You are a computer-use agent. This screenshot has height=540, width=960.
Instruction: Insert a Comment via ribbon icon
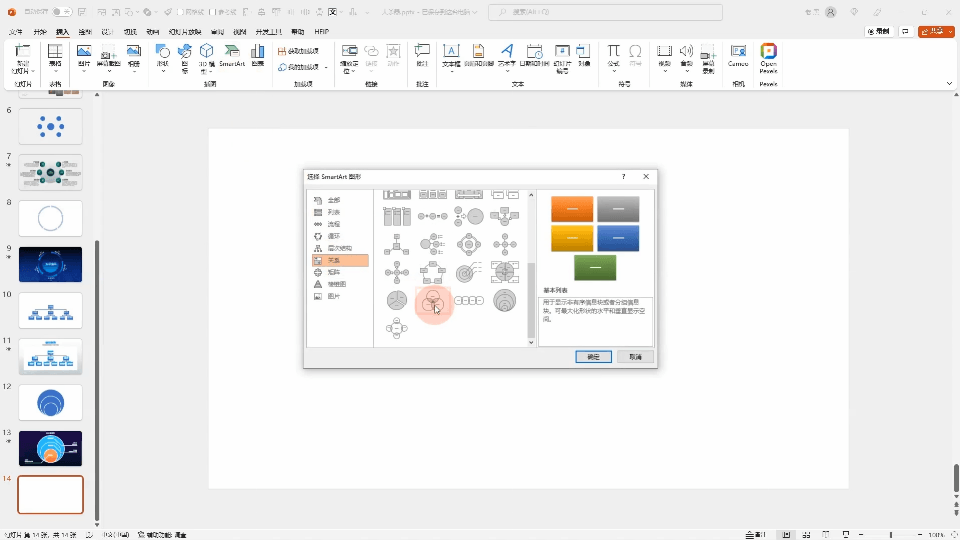pyautogui.click(x=422, y=51)
